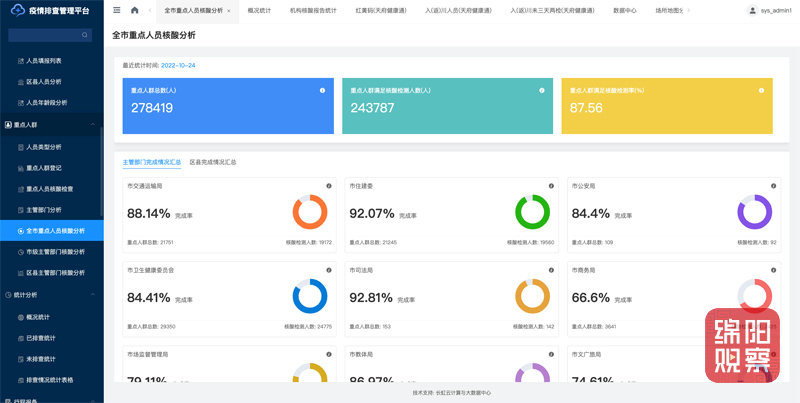Click the sidebar vertical scrollbar
This screenshot has width=800, height=403.
pos(102,173)
